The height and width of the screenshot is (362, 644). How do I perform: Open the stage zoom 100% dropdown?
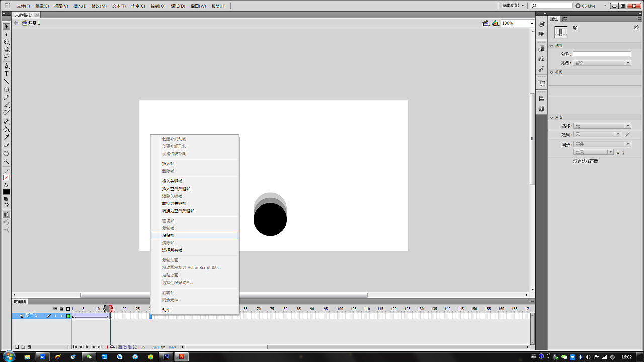[x=532, y=23]
